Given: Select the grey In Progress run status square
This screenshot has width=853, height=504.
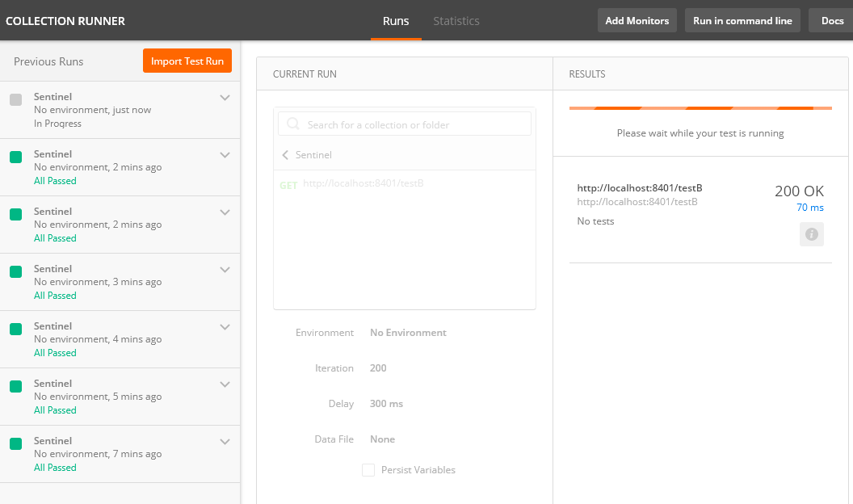Looking at the screenshot, I should point(16,99).
